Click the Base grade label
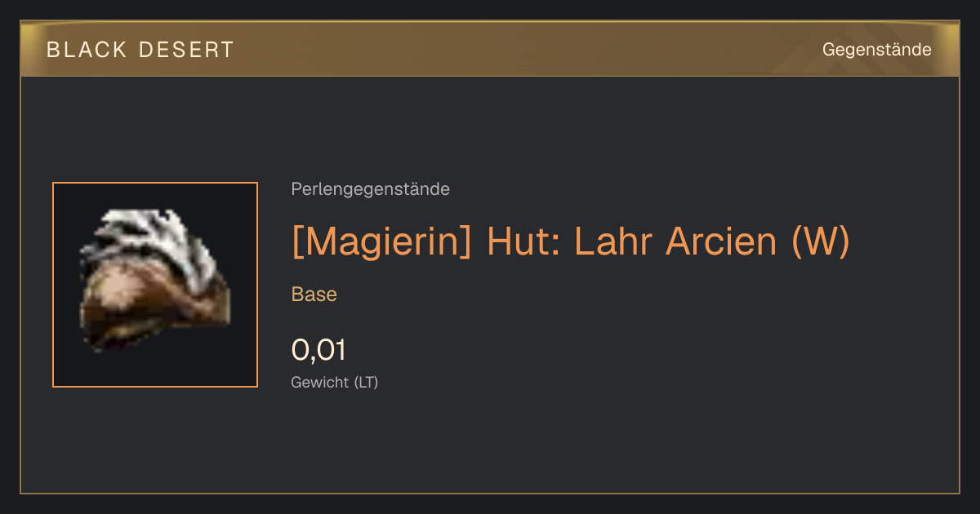The height and width of the screenshot is (514, 980). click(x=314, y=295)
